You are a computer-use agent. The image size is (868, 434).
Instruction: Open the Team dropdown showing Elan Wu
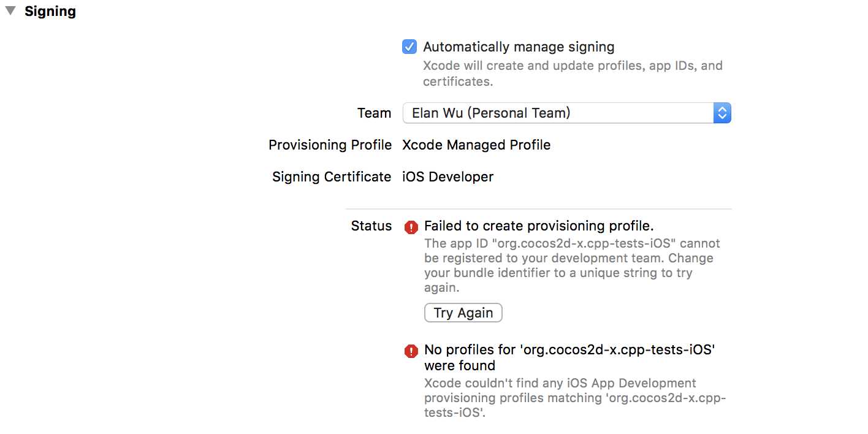(566, 113)
